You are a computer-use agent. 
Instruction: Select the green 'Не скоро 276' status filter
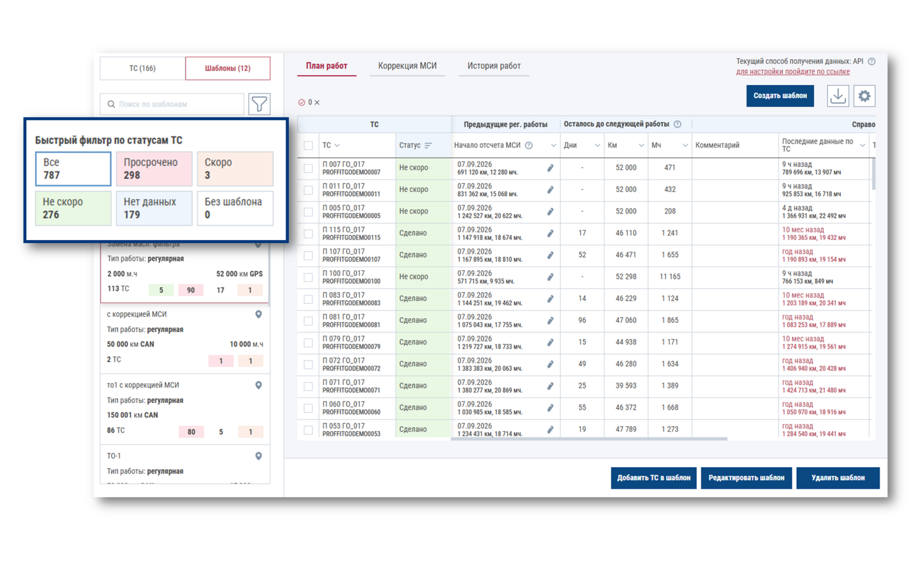tap(73, 208)
